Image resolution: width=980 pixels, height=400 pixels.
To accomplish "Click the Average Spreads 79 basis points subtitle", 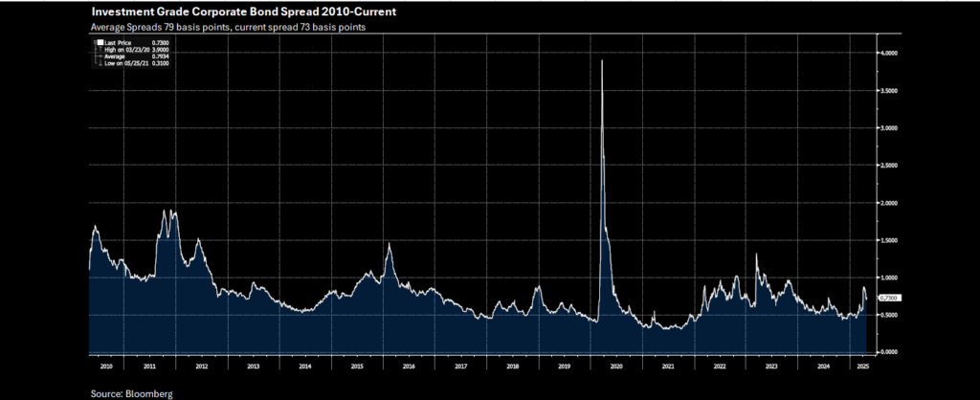I will (x=232, y=27).
